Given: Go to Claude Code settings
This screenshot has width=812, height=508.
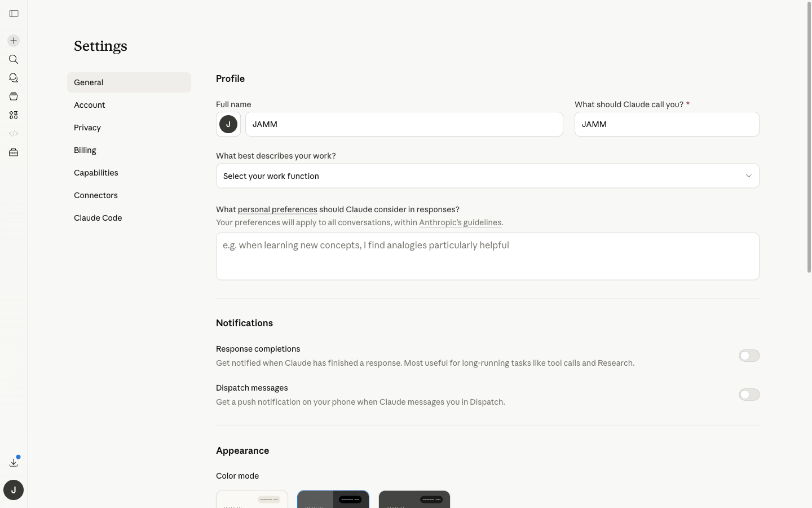Looking at the screenshot, I should 98,218.
